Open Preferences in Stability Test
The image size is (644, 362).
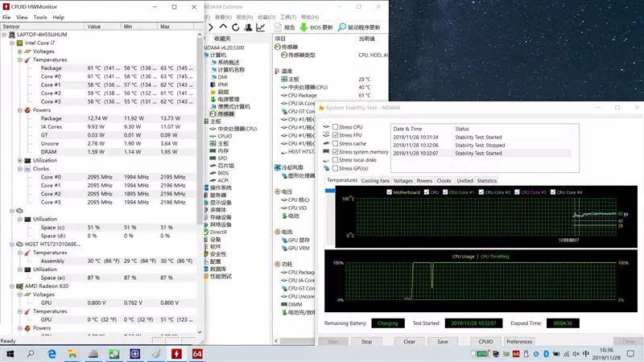[519, 341]
